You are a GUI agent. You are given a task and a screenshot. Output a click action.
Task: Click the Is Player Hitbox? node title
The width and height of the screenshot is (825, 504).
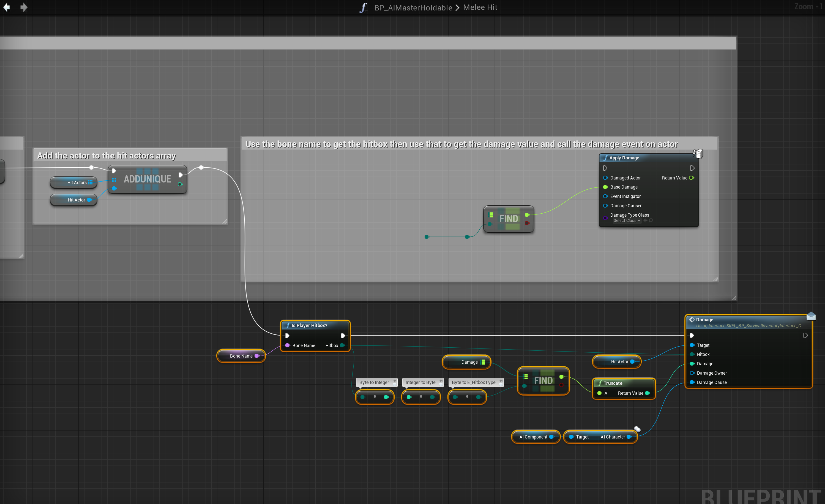coord(309,325)
